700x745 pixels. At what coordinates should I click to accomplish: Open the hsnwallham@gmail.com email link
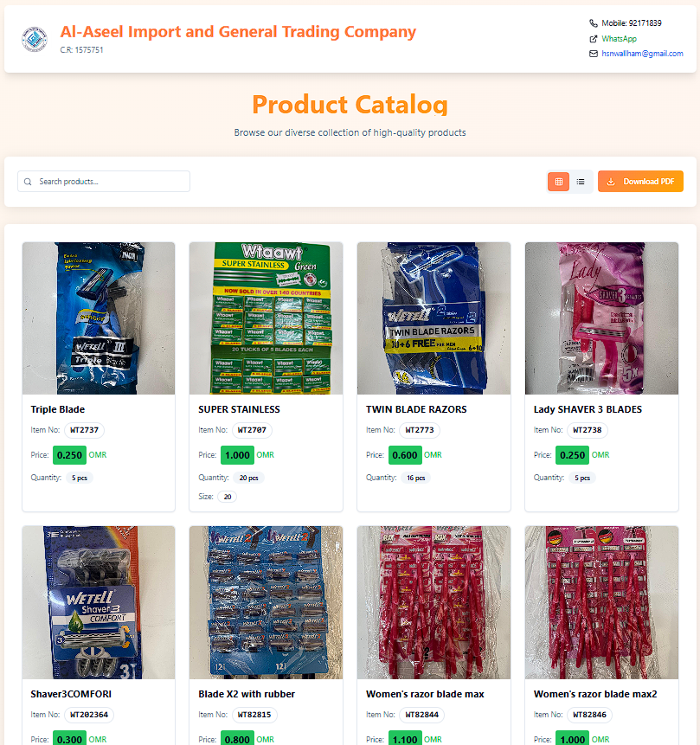point(642,54)
